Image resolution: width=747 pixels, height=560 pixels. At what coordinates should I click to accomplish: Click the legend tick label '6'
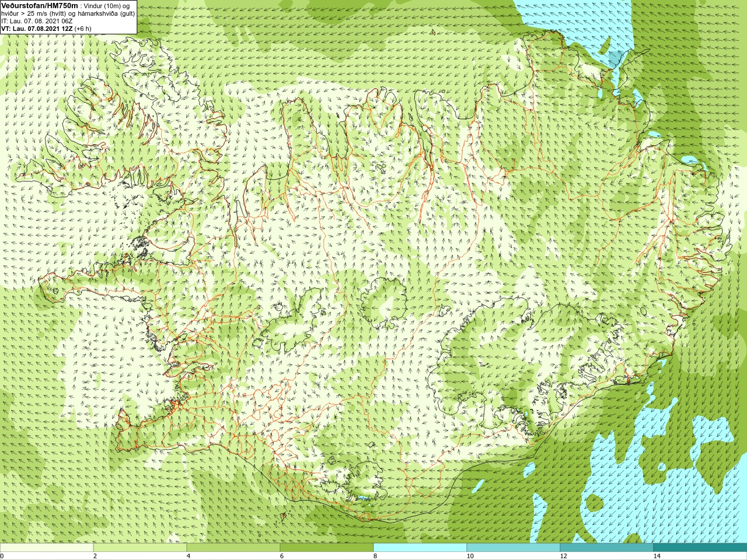click(x=282, y=556)
